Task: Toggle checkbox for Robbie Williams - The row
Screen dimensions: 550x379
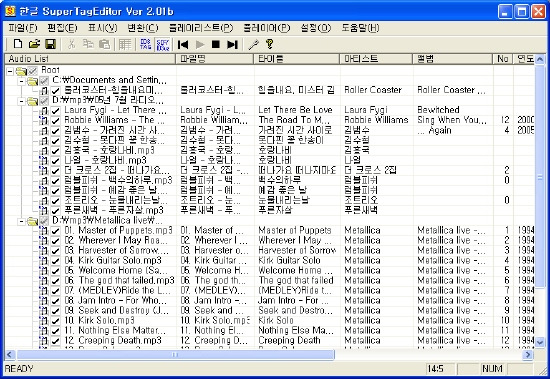Action: coord(55,121)
